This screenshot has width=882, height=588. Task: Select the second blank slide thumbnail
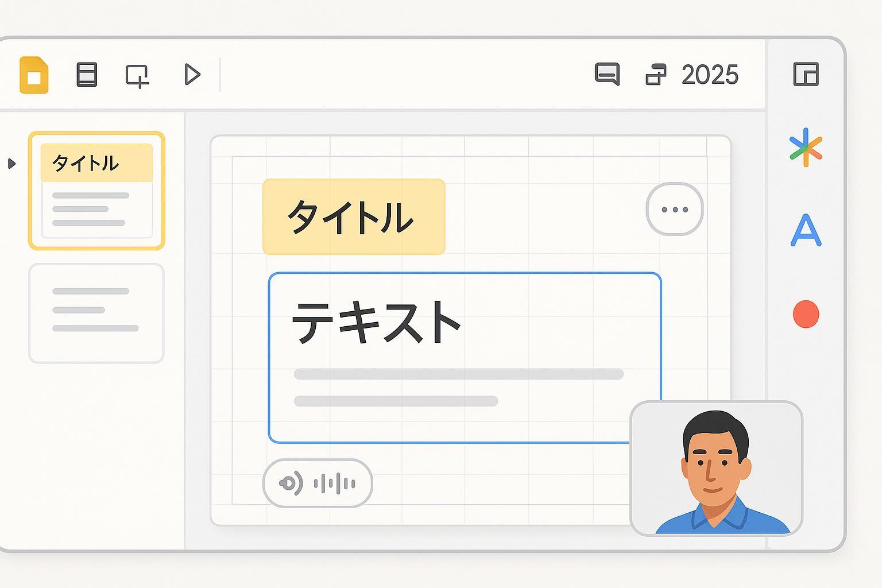[x=96, y=314]
